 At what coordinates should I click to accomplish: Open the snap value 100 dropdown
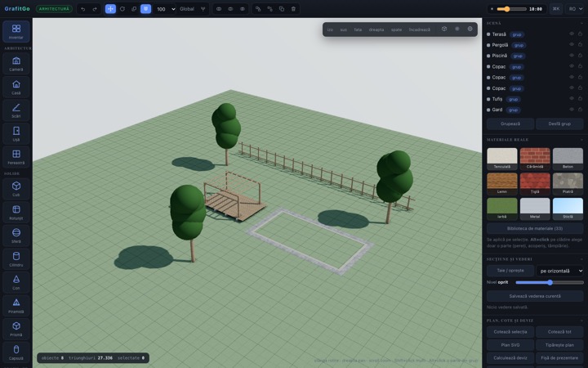[165, 9]
